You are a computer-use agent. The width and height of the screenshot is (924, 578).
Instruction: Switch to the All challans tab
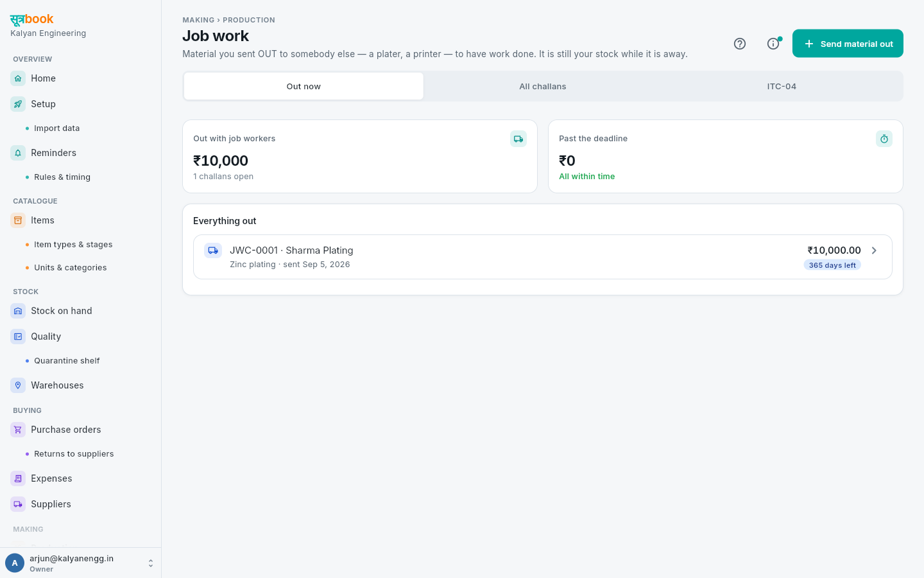543,86
